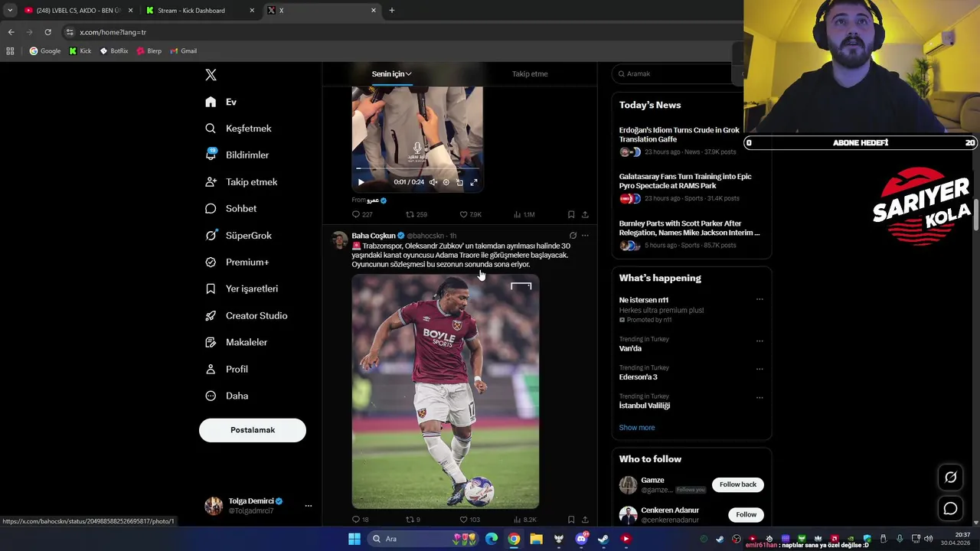The height and width of the screenshot is (551, 980).
Task: Repost the post with 259 reposts
Action: coord(416,215)
